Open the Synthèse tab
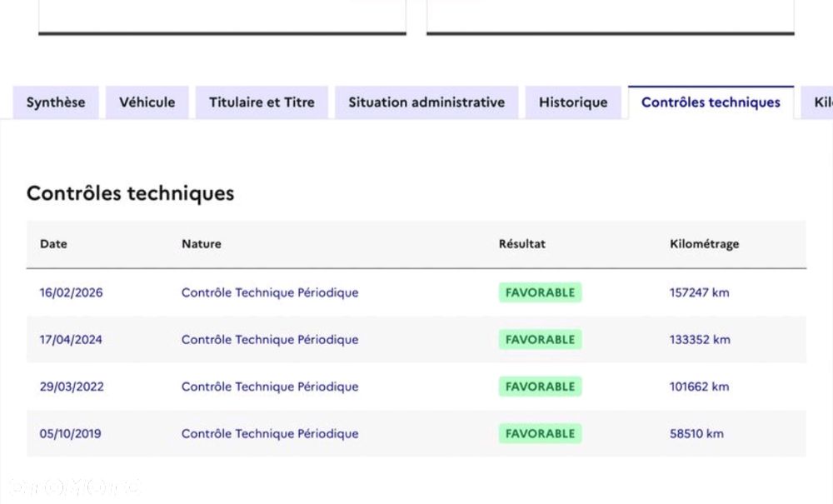833x504 pixels. (x=56, y=102)
